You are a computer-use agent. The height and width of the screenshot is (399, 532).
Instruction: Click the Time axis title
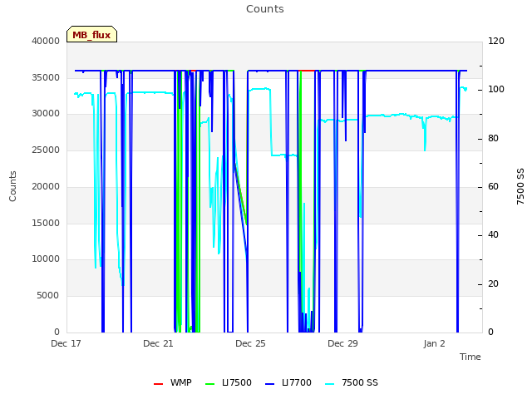pos(470,357)
